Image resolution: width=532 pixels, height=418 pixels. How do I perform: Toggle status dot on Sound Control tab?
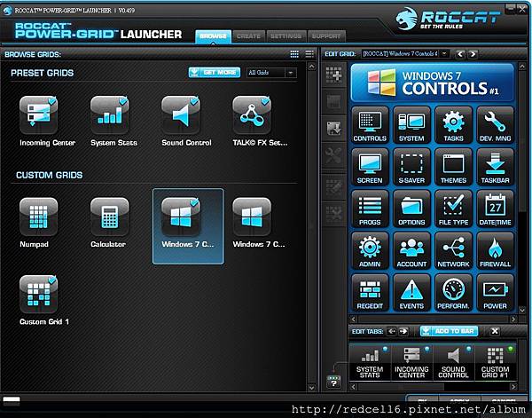click(x=468, y=349)
